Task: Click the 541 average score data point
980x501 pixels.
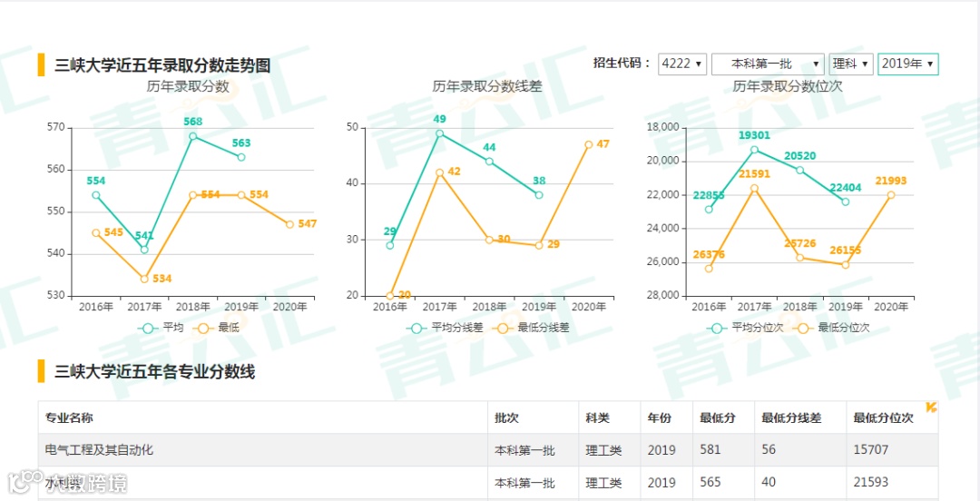Action: (x=144, y=250)
